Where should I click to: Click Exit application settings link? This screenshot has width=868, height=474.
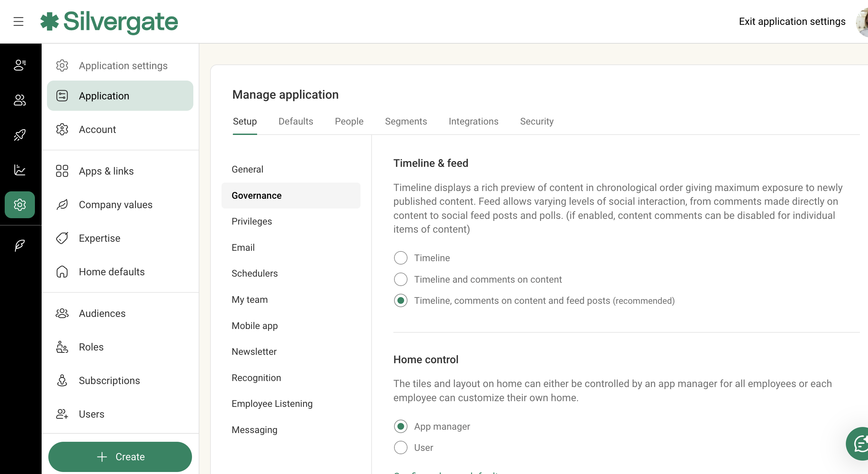click(x=792, y=21)
